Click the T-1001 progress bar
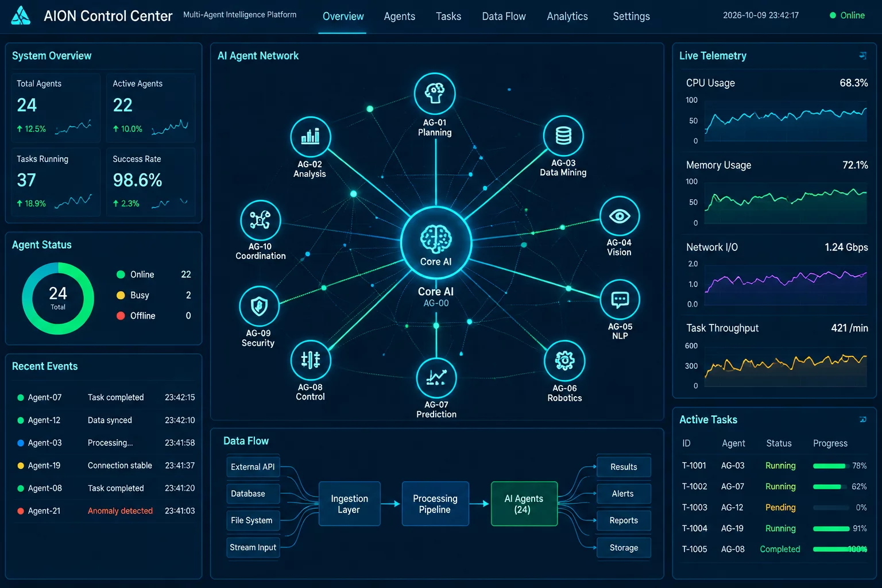This screenshot has width=882, height=588. tap(831, 466)
